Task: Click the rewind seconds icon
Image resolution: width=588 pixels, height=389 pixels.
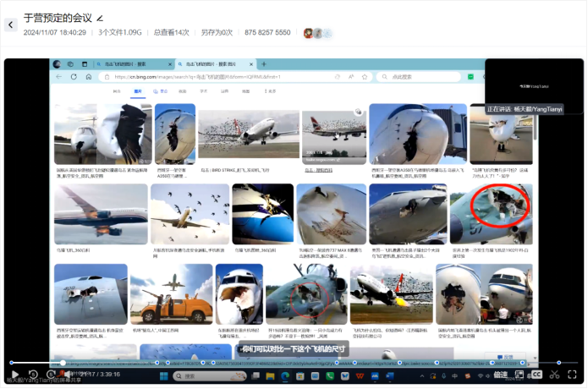Action: [33, 375]
